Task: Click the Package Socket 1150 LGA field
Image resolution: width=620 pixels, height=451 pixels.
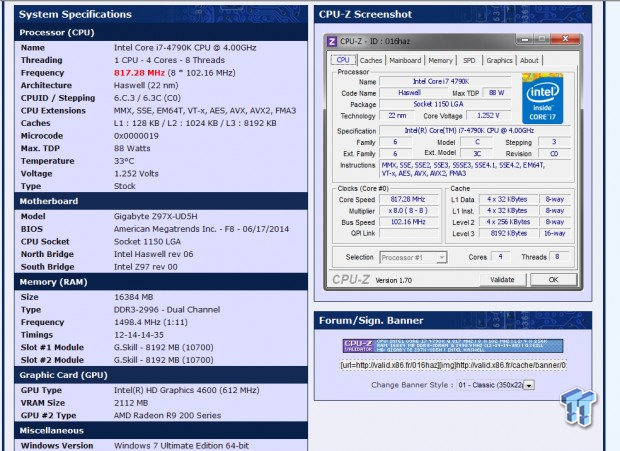Action: [445, 104]
